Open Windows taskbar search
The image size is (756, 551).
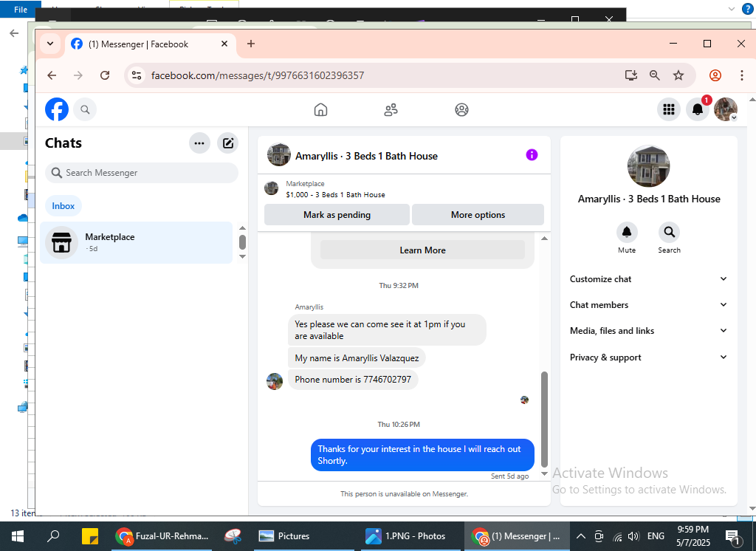(x=53, y=536)
